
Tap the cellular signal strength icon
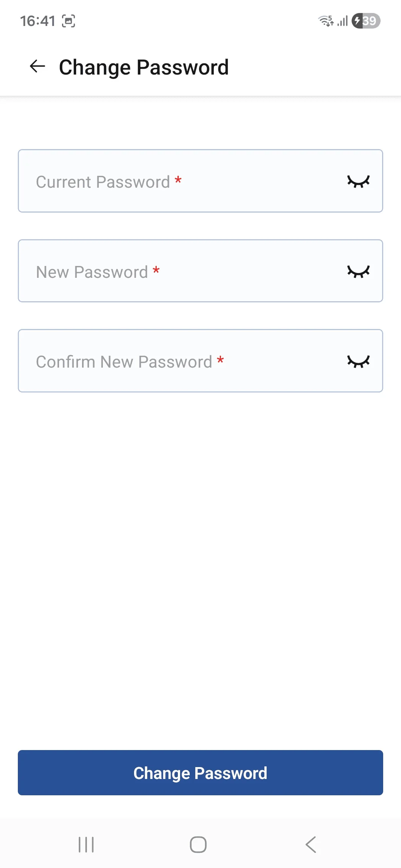[342, 21]
